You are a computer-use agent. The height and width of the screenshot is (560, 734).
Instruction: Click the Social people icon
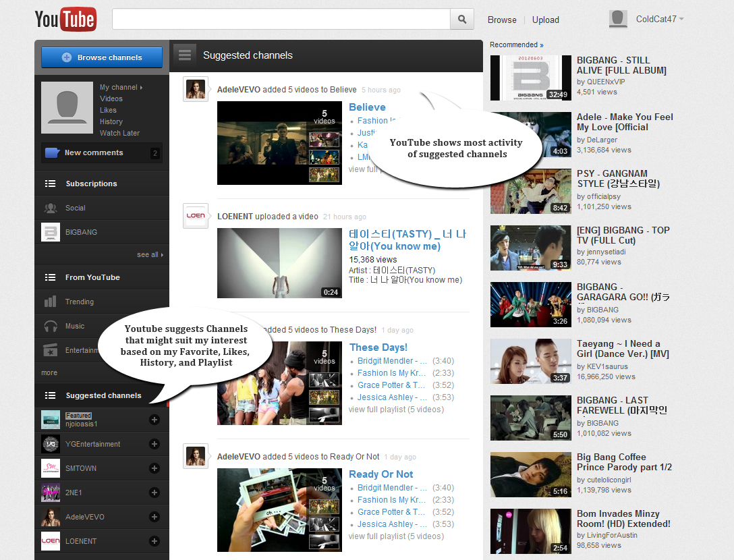click(x=51, y=208)
